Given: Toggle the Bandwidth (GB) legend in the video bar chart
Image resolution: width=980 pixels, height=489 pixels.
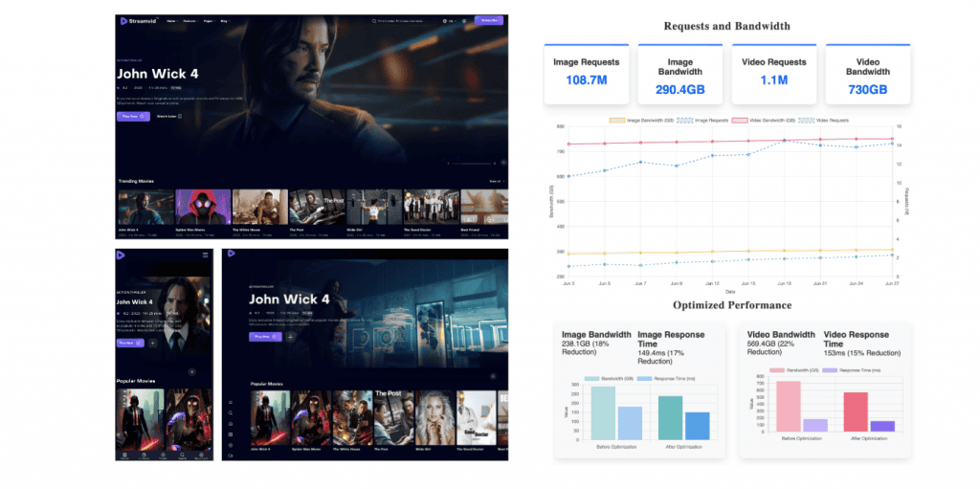Looking at the screenshot, I should click(x=793, y=370).
